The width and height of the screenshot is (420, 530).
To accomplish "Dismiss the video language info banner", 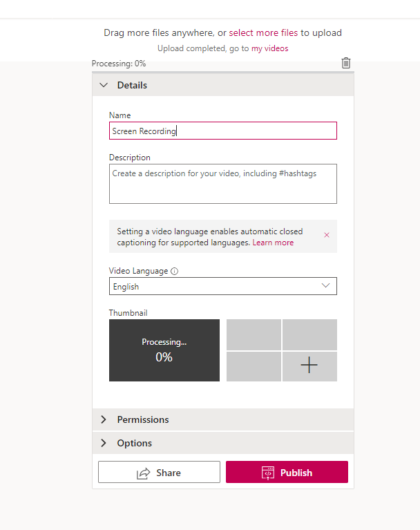I will click(327, 235).
